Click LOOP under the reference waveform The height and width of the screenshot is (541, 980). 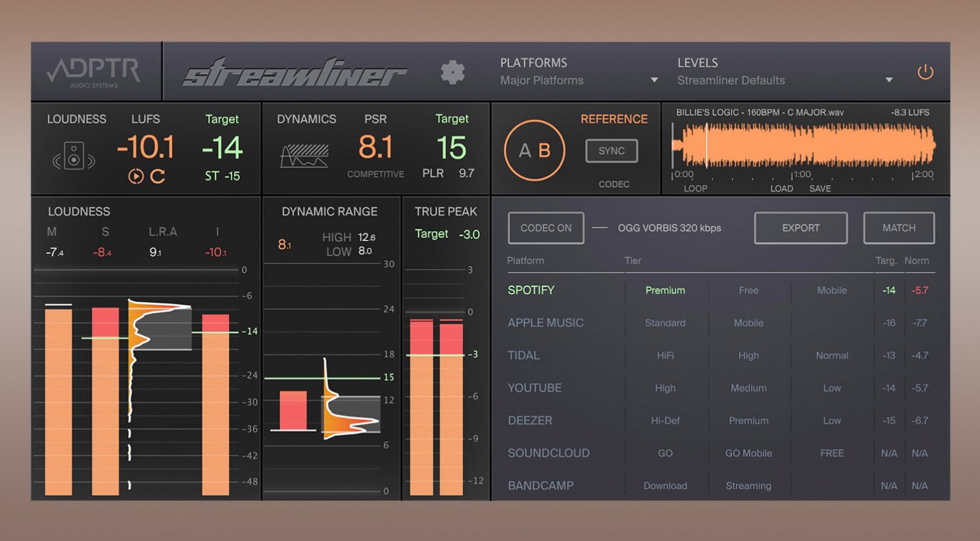coord(695,188)
